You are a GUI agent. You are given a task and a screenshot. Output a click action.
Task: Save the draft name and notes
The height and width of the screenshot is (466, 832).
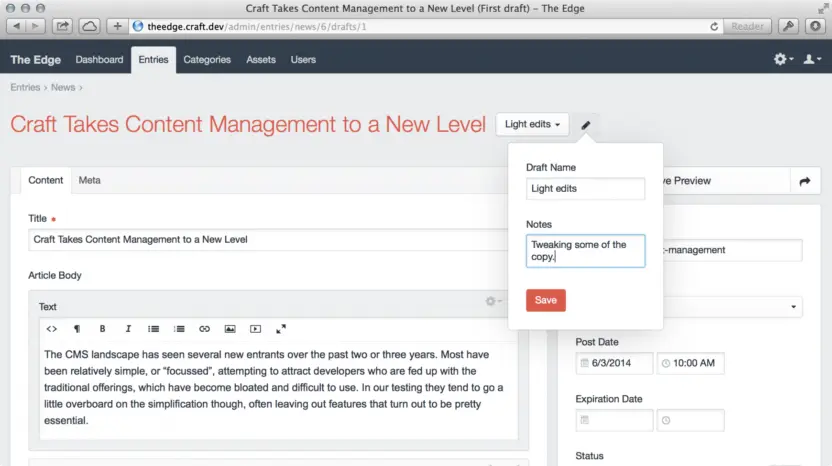coord(545,300)
